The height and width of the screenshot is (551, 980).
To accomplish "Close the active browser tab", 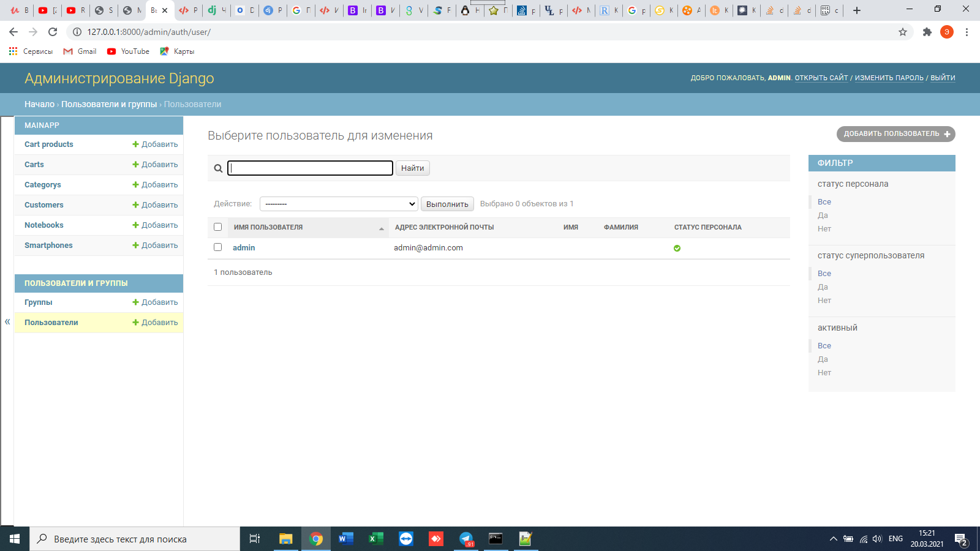I will coord(165,10).
